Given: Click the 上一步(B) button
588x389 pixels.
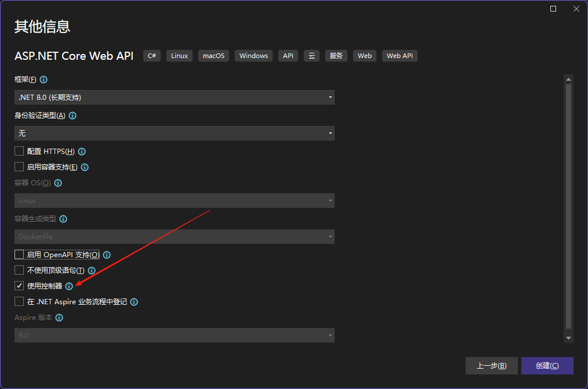Looking at the screenshot, I should pyautogui.click(x=492, y=366).
